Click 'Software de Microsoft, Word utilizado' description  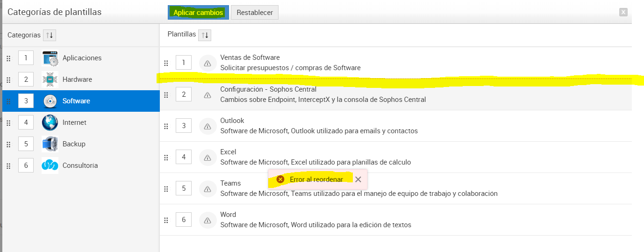tap(315, 225)
